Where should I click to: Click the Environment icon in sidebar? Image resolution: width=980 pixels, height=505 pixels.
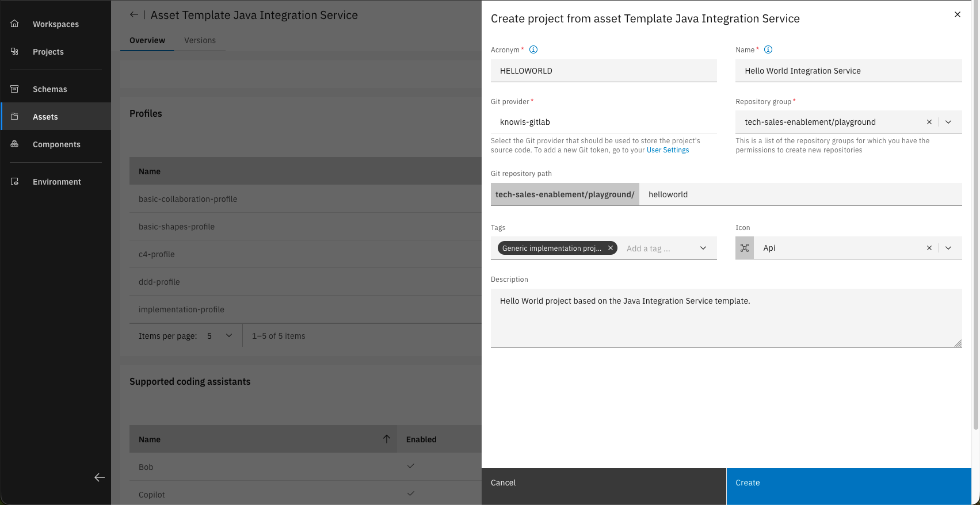coord(15,181)
